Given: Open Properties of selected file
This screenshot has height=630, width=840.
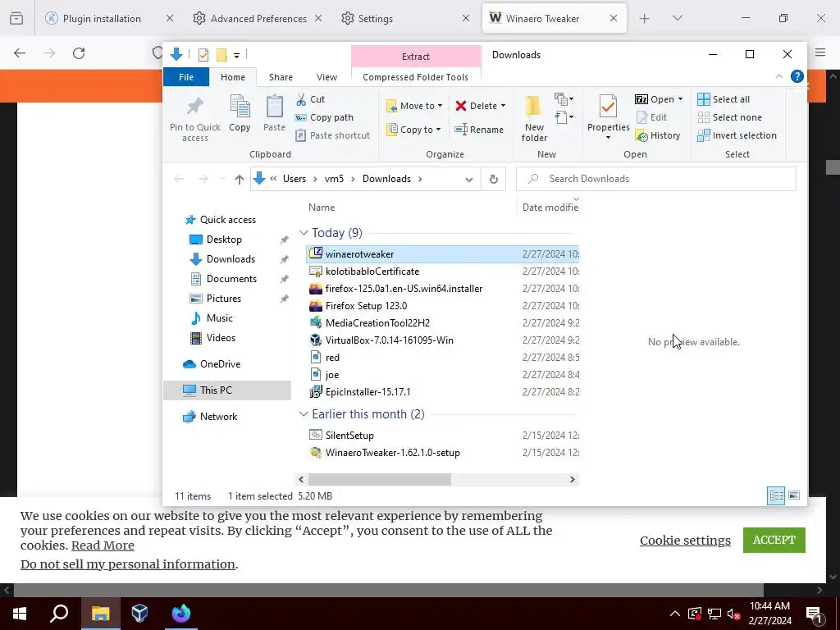Looking at the screenshot, I should point(608,117).
